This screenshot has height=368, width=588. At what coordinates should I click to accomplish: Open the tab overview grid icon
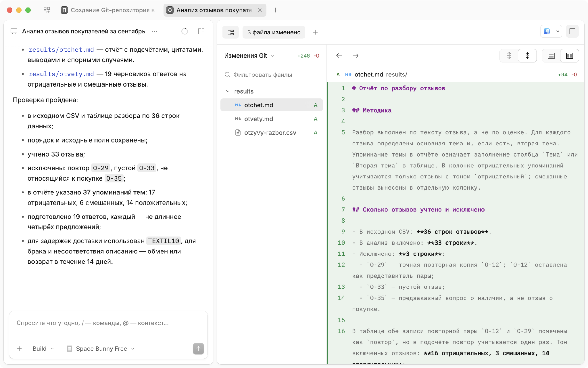point(47,10)
